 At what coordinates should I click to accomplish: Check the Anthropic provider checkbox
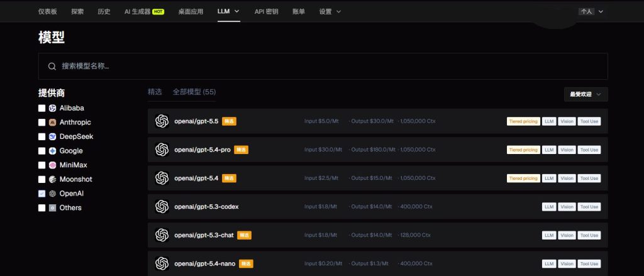click(x=42, y=123)
